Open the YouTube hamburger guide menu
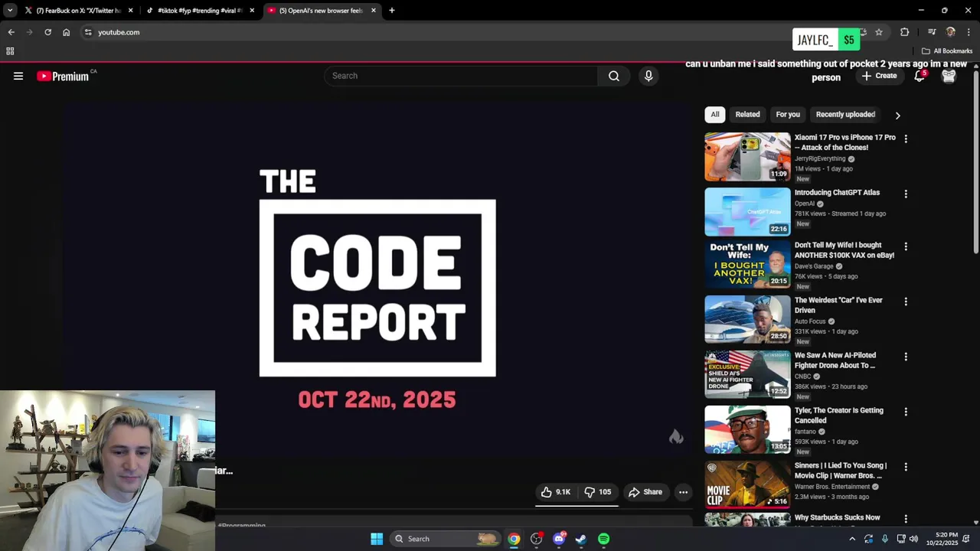 [18, 76]
